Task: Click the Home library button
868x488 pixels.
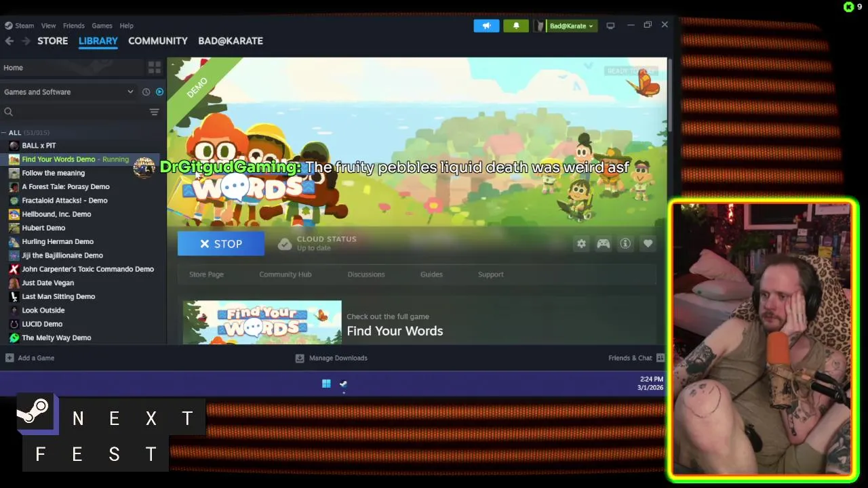Action: (71, 68)
